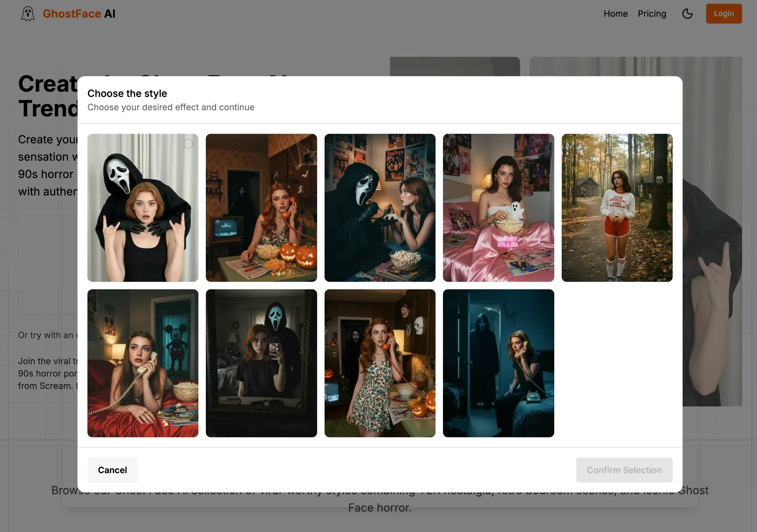Choose the pink satin bed style

pos(498,207)
